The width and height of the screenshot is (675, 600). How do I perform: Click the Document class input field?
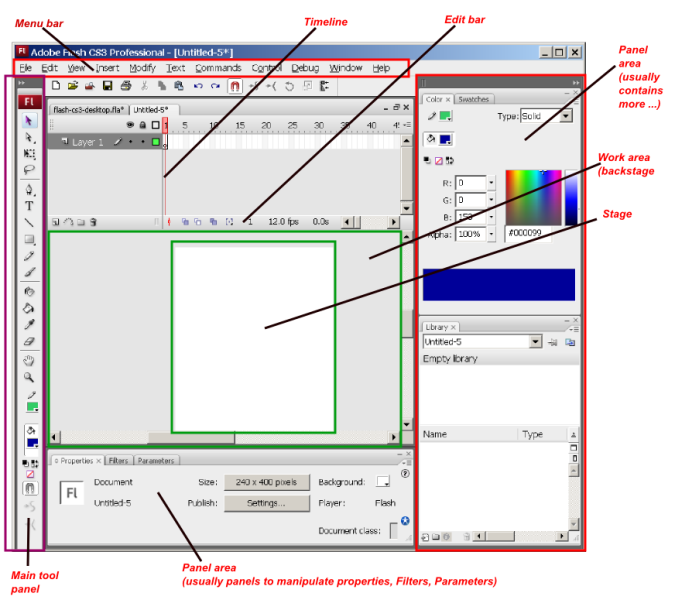click(393, 531)
